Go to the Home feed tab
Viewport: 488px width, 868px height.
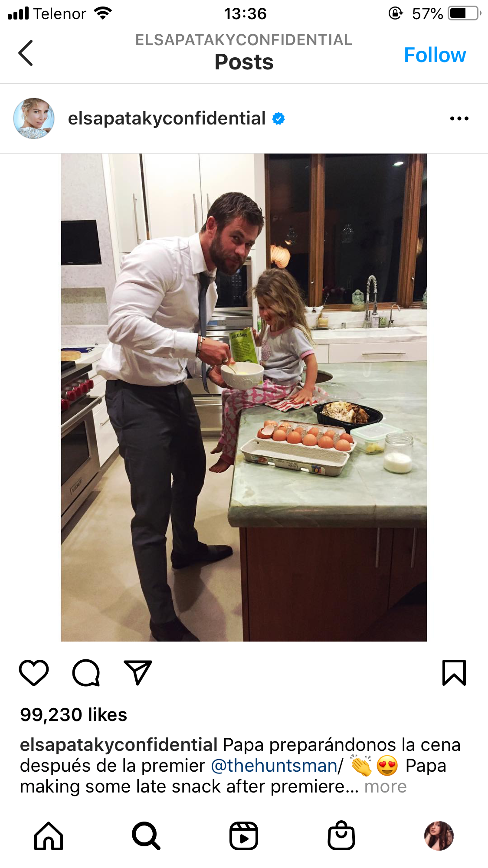(x=49, y=836)
